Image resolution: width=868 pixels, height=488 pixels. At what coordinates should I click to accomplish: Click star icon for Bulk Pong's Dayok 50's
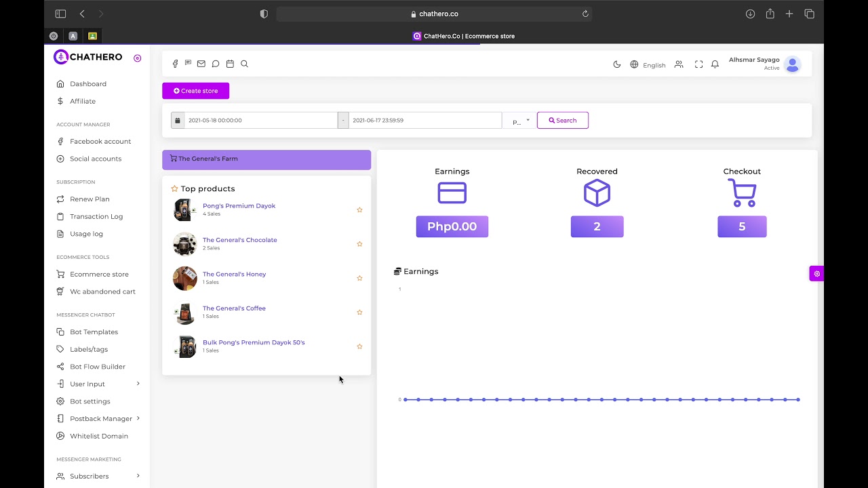[x=359, y=346]
